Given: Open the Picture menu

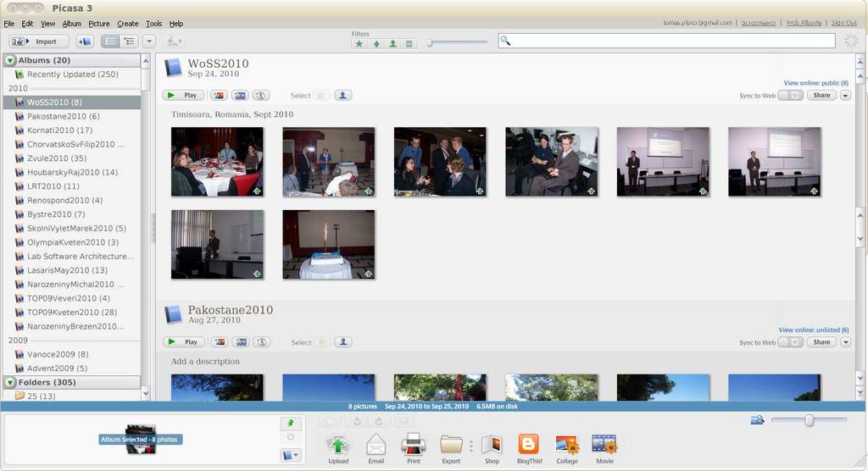Looking at the screenshot, I should [99, 23].
